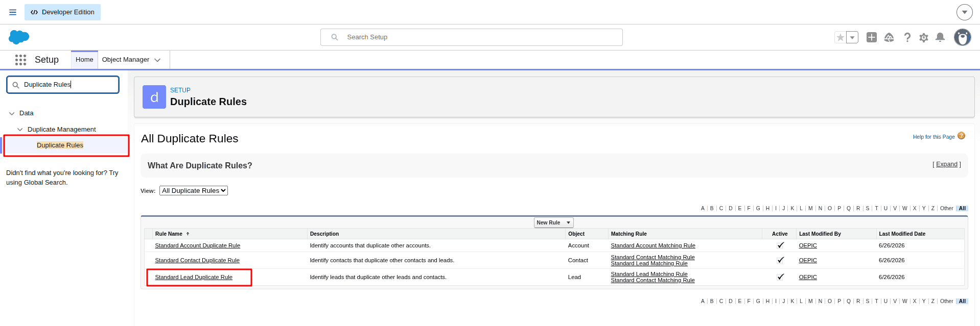
Task: Click the orange help circle icon
Action: pos(961,136)
